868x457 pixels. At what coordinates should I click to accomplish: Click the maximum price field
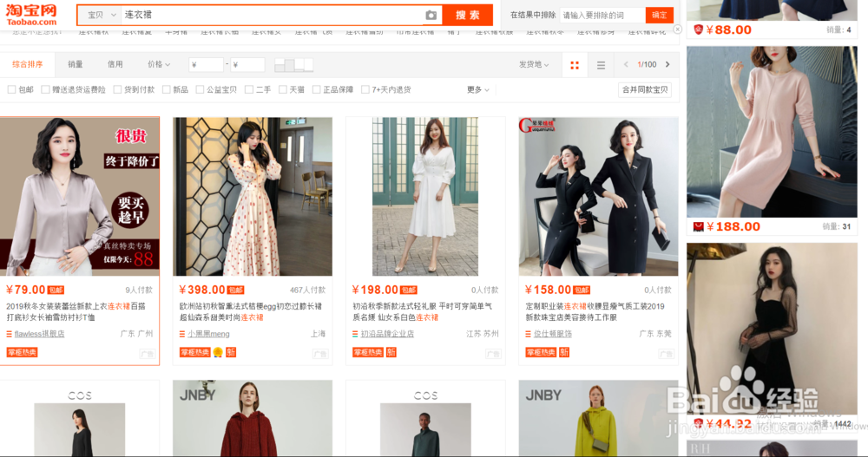coord(247,65)
